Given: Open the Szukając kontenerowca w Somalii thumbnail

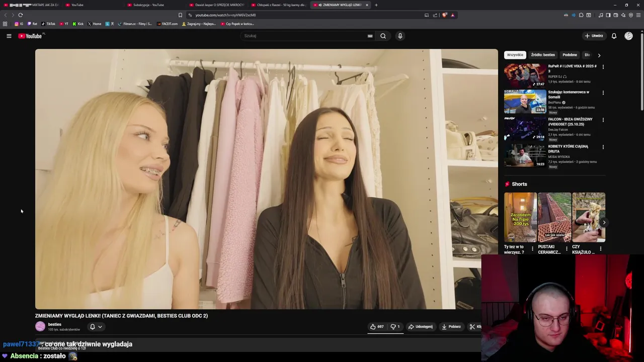Looking at the screenshot, I should tap(525, 101).
